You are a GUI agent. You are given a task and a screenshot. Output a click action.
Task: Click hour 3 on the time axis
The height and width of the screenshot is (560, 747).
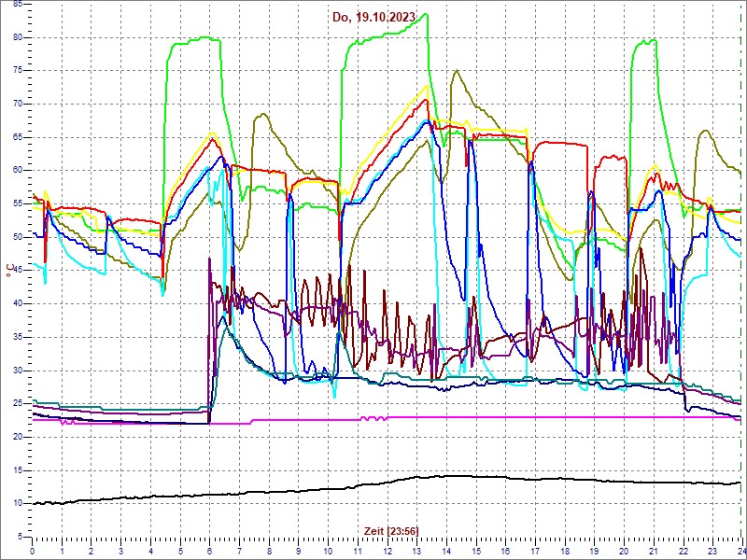pyautogui.click(x=120, y=551)
